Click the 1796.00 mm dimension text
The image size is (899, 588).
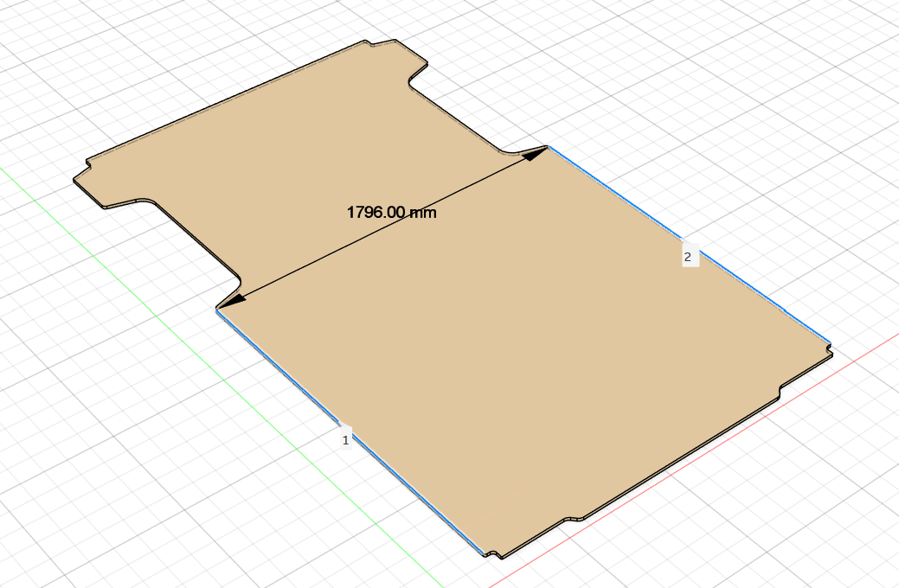[x=392, y=213]
